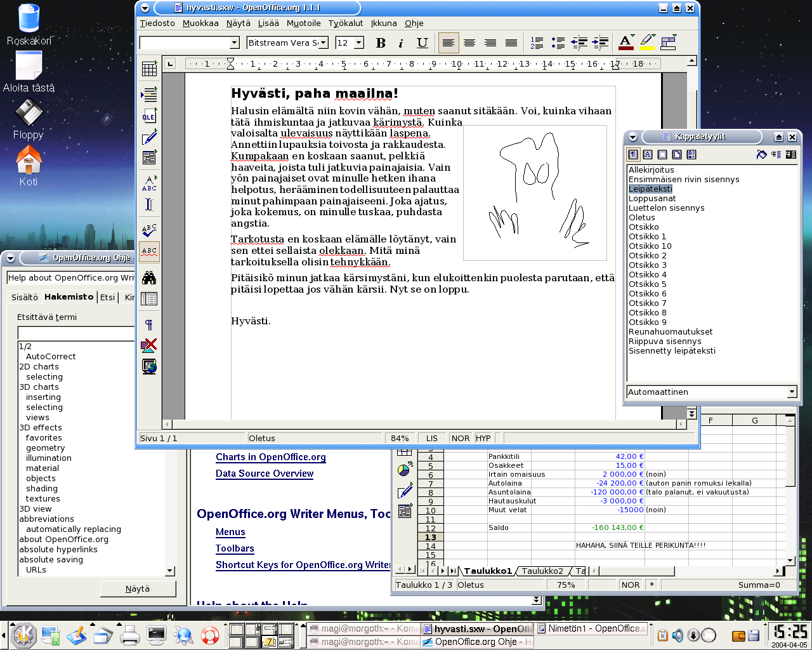Click Update Style icon in Kappaletyylit

click(x=791, y=154)
